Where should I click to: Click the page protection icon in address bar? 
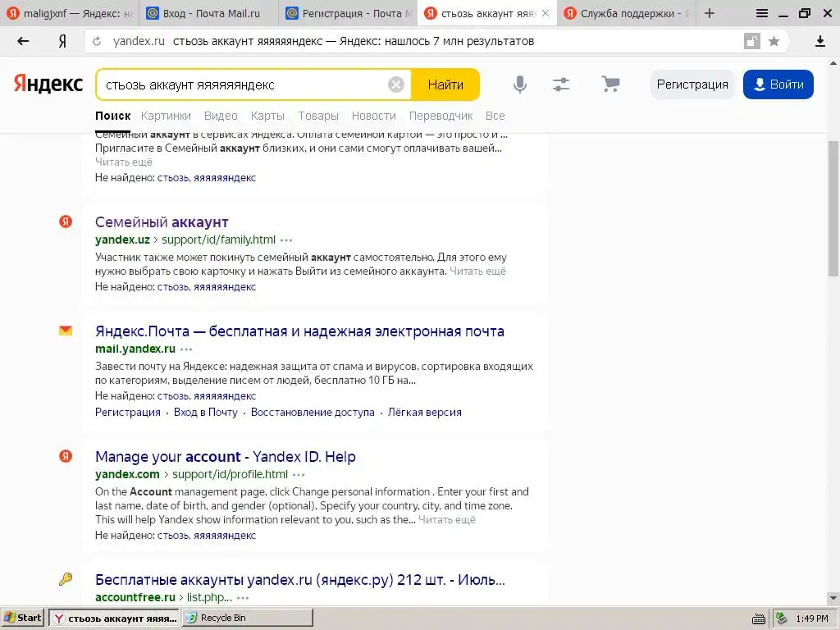[752, 41]
